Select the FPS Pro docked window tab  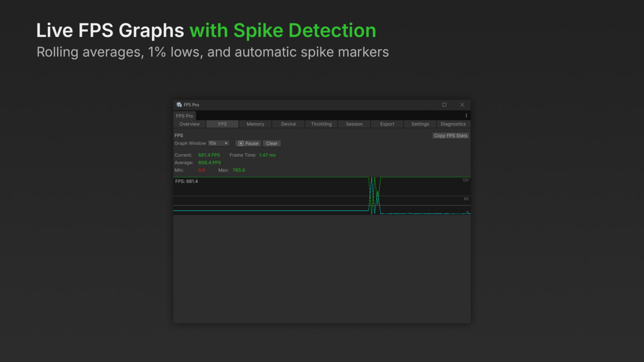185,116
